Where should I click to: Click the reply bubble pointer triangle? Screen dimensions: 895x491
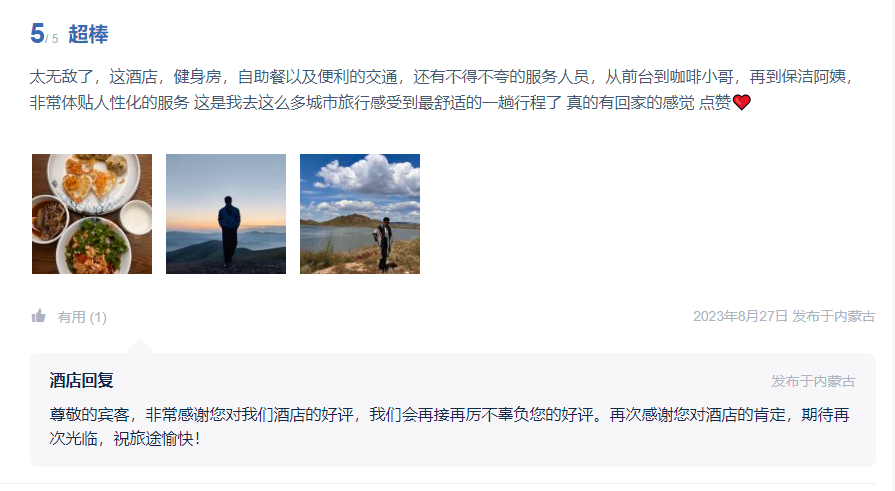pos(139,347)
